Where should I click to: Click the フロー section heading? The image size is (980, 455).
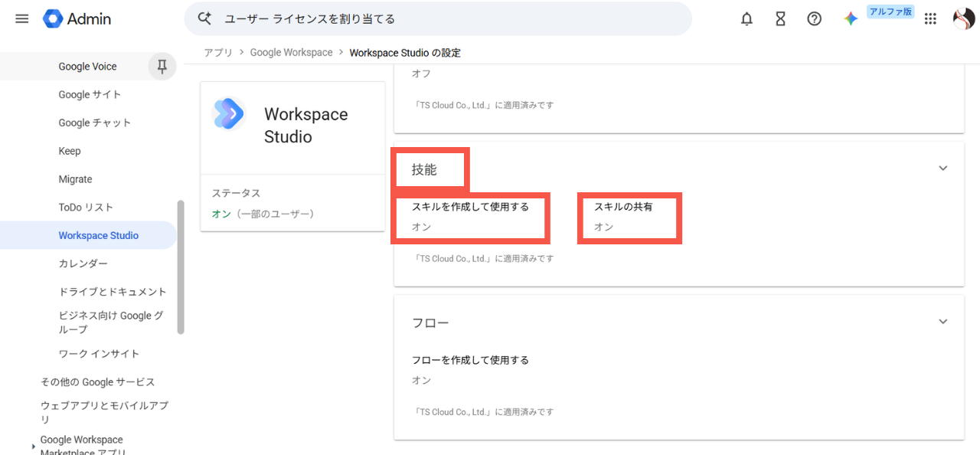pos(430,323)
